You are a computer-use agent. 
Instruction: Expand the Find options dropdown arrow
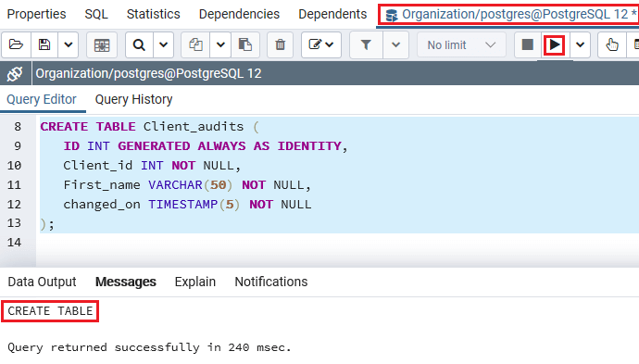pyautogui.click(x=163, y=44)
